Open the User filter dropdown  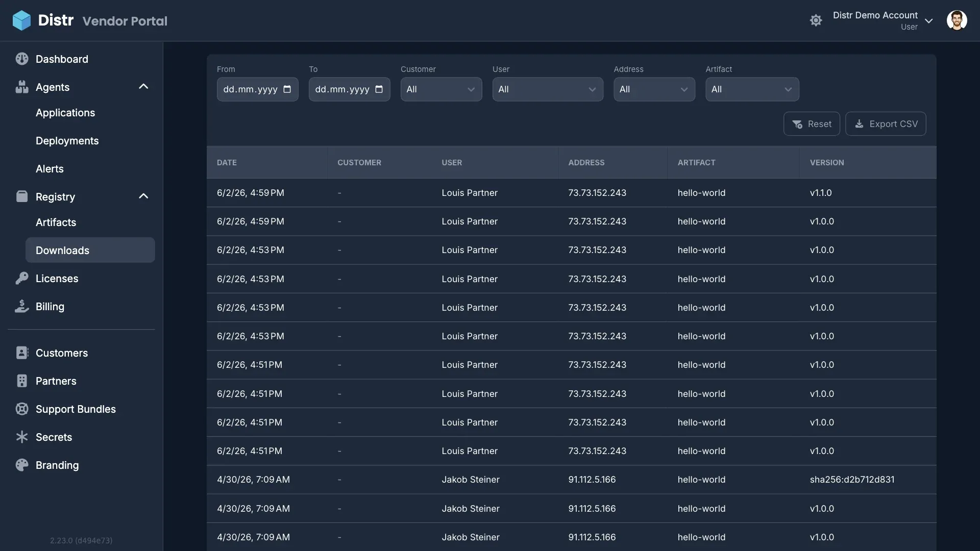pos(548,89)
